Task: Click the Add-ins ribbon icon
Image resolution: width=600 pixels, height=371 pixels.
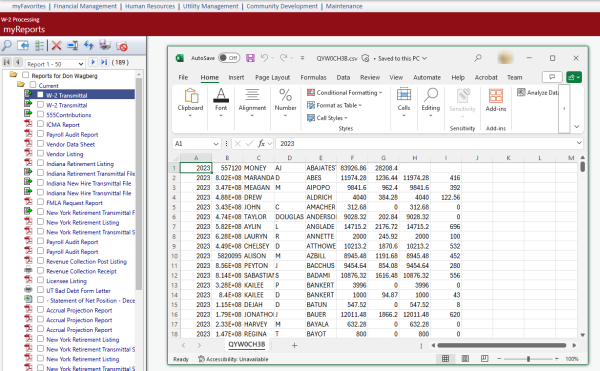Action: [x=496, y=96]
